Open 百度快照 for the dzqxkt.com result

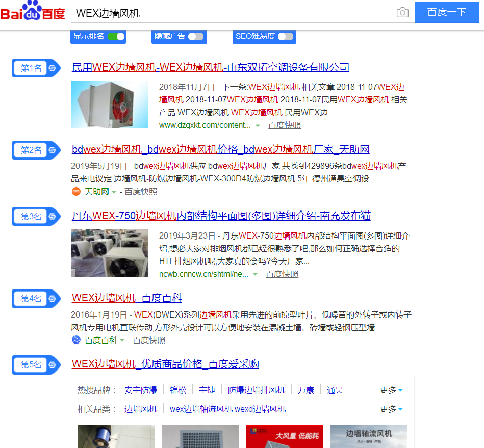point(285,125)
